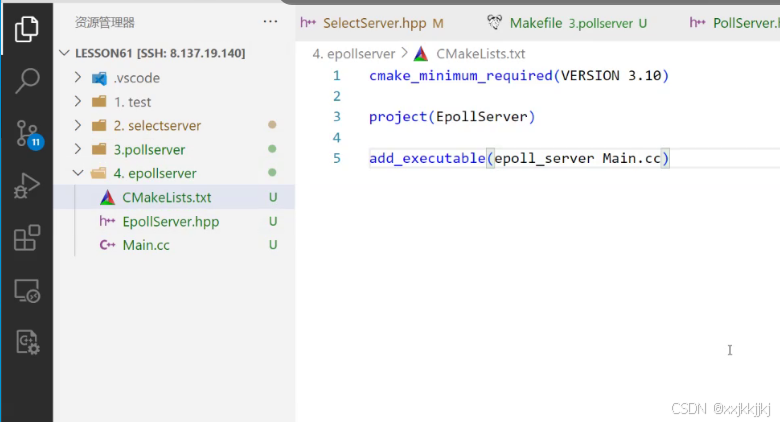Switch to the Makefile 3.pollserver tab

coord(568,23)
